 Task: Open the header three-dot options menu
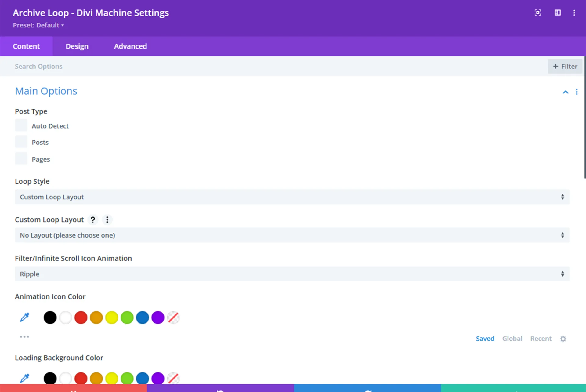click(574, 13)
